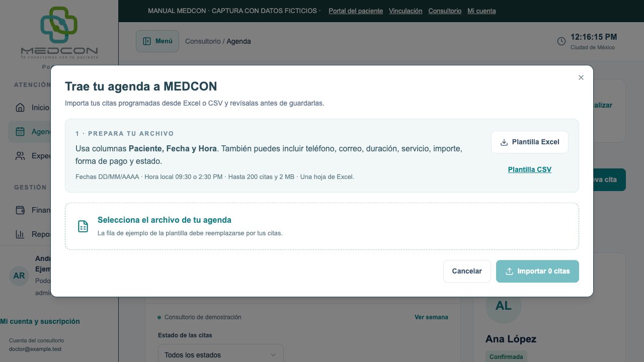Open Mi cuenta in top bar
Viewport: 644px width, 362px height.
pyautogui.click(x=481, y=11)
